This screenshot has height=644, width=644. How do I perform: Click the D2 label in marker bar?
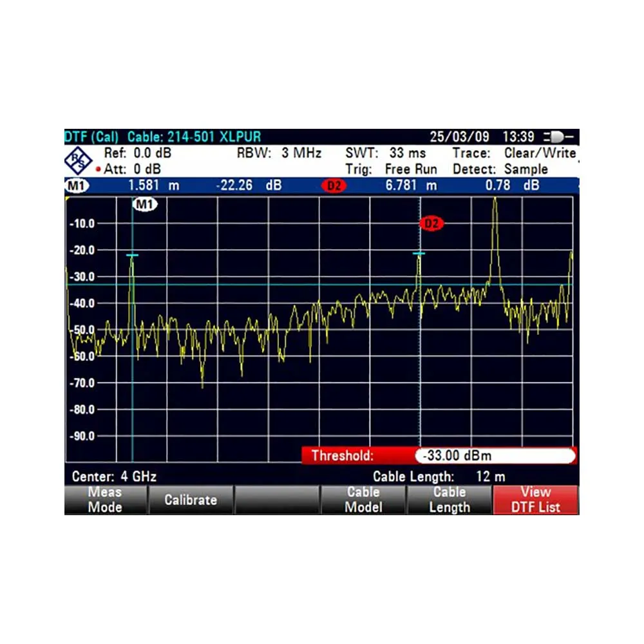pos(334,185)
